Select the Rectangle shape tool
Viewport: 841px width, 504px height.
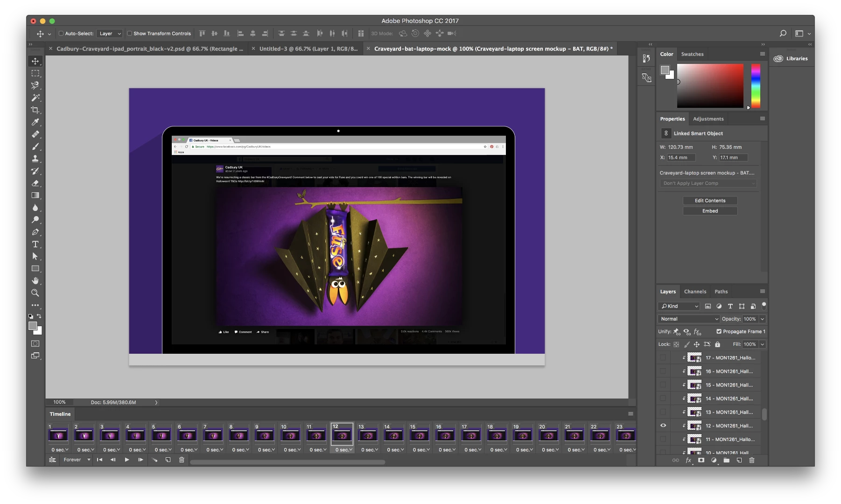35,269
